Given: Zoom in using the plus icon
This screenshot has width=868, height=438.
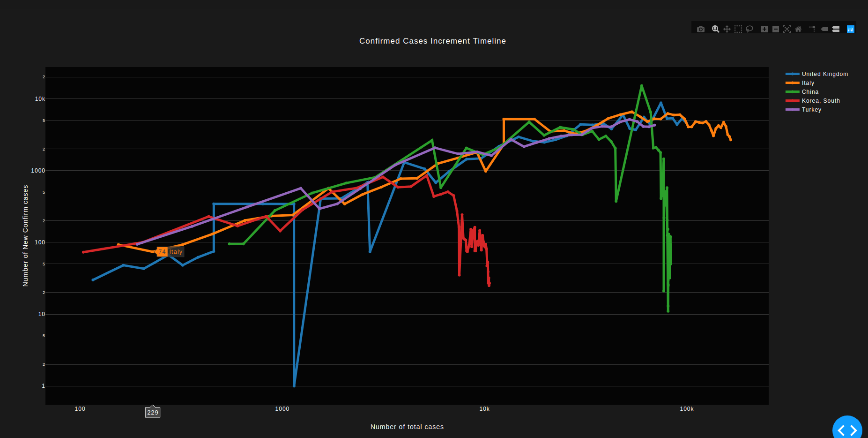Looking at the screenshot, I should pyautogui.click(x=764, y=29).
